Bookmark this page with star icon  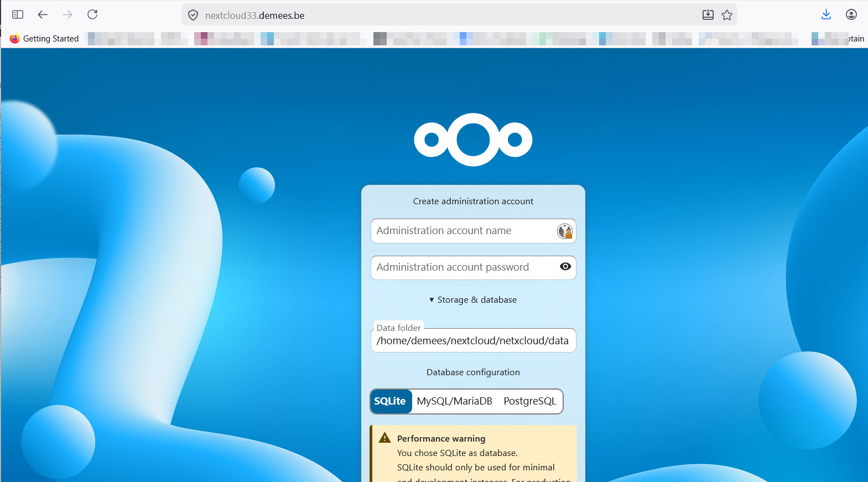point(727,15)
